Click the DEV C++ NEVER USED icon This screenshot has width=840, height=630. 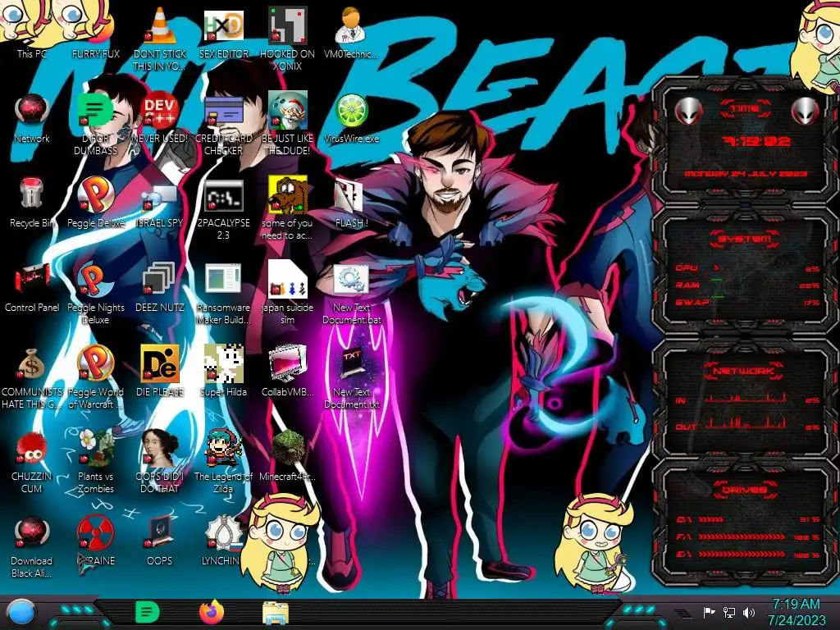pyautogui.click(x=160, y=118)
